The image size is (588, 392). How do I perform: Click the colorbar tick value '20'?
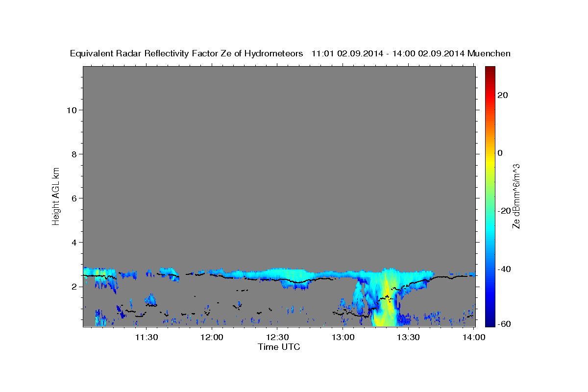[503, 95]
